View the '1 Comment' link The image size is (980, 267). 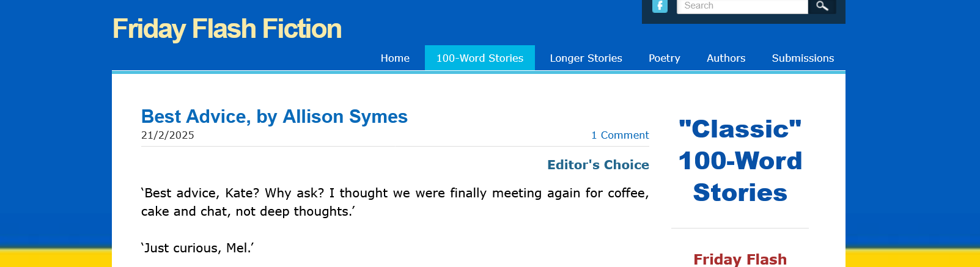[619, 135]
